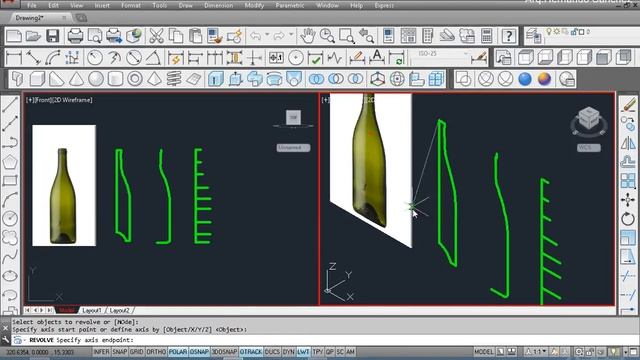Click the [Front] view label
The width and height of the screenshot is (640, 360).
[44, 100]
